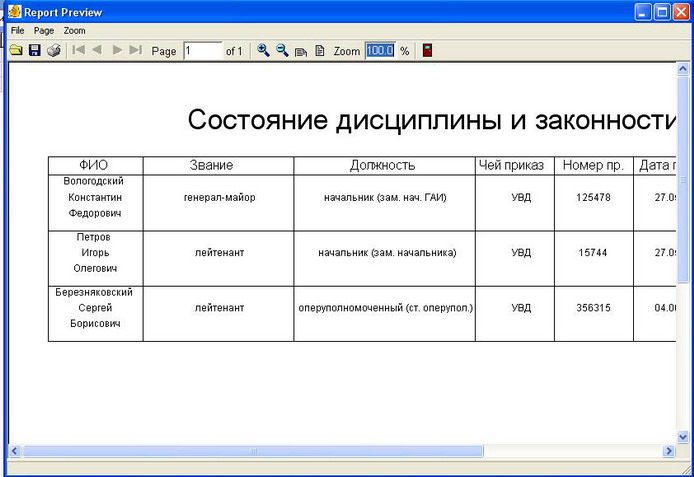Go to next page arrow
This screenshot has width=694, height=477.
coord(117,50)
